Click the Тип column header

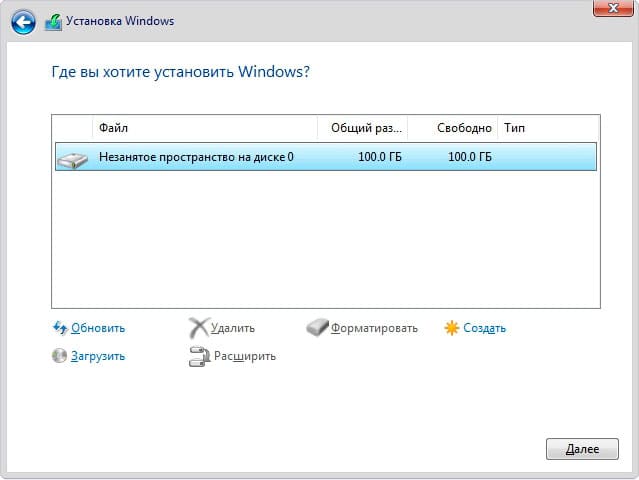pos(548,128)
